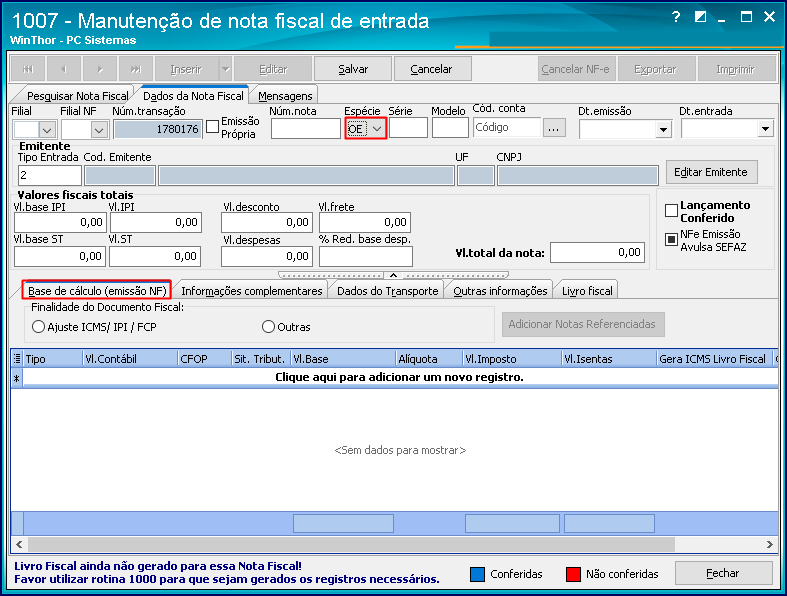787x596 pixels.
Task: Click the Vl.total da nota field
Action: [597, 253]
